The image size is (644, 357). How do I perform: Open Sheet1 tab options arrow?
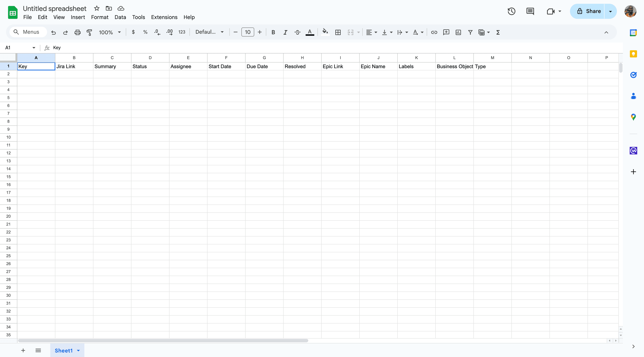78,350
